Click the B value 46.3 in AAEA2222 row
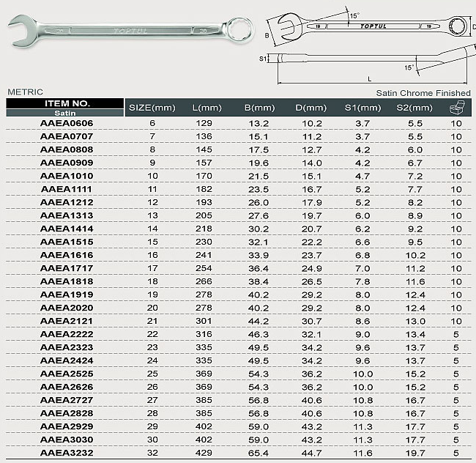 259,335
